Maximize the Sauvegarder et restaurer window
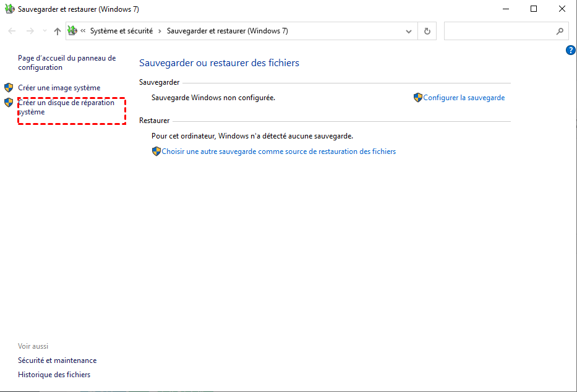 (534, 9)
